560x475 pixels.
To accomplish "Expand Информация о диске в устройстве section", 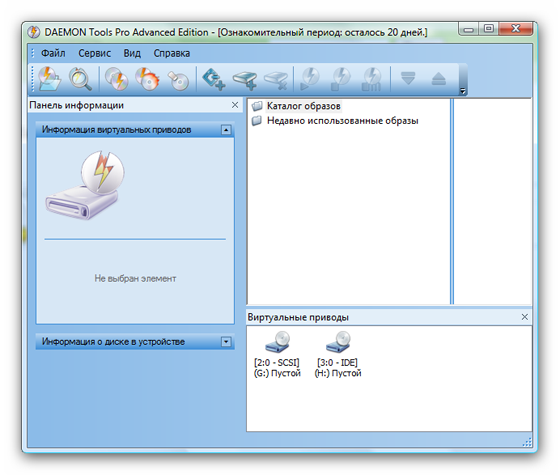I will click(226, 342).
